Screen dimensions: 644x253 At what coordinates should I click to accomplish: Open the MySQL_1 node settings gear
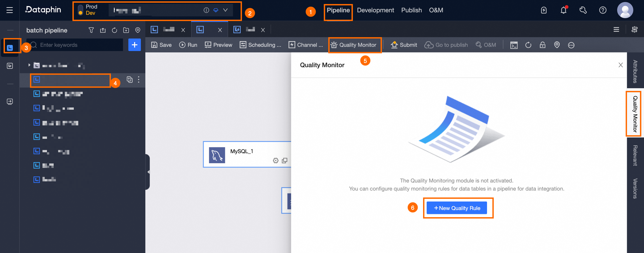pyautogui.click(x=275, y=160)
